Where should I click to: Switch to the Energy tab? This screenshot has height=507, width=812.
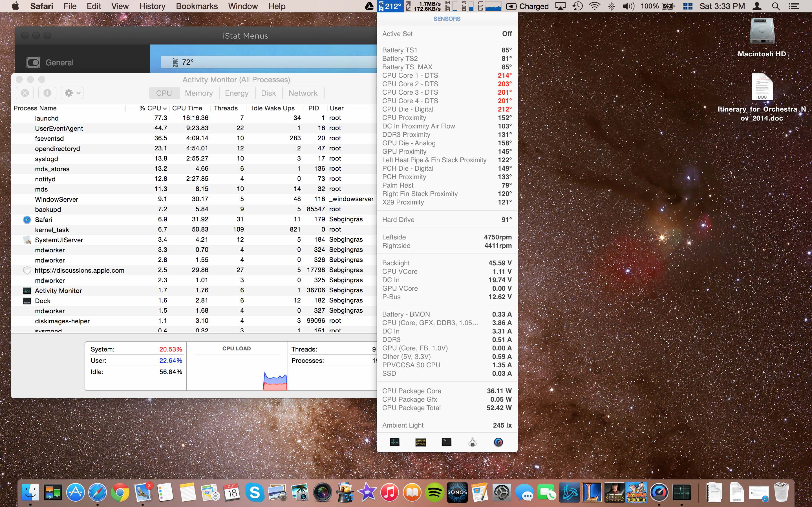237,93
